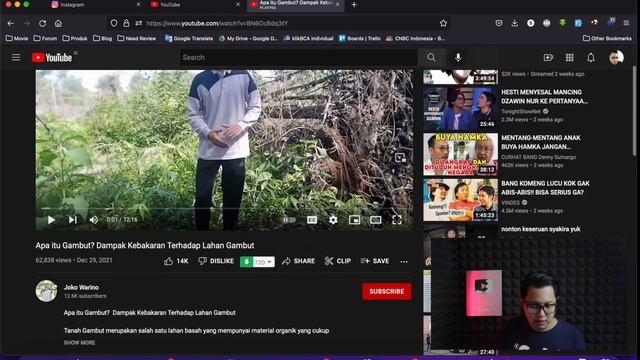
Task: Bookmark this page with the star
Action: 443,24
